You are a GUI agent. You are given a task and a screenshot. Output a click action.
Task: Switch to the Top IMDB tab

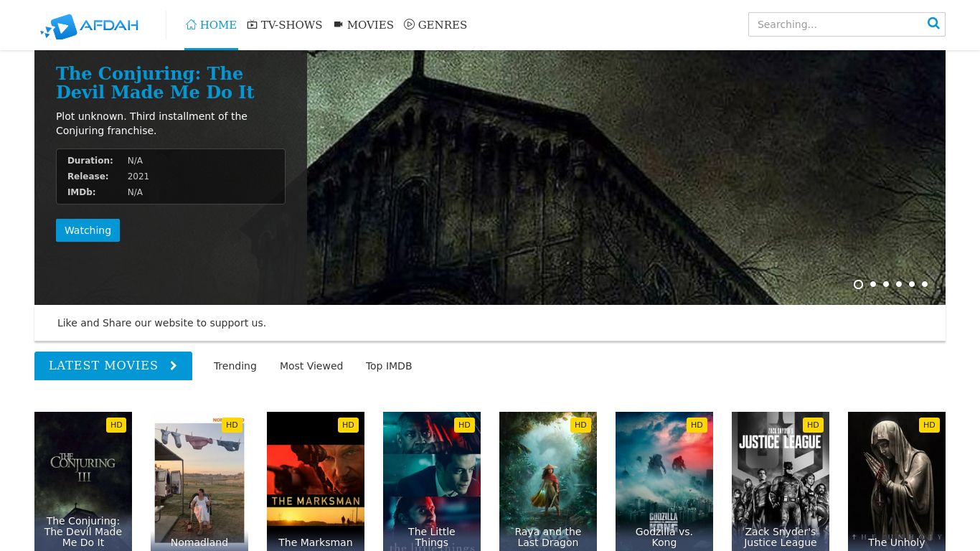388,366
